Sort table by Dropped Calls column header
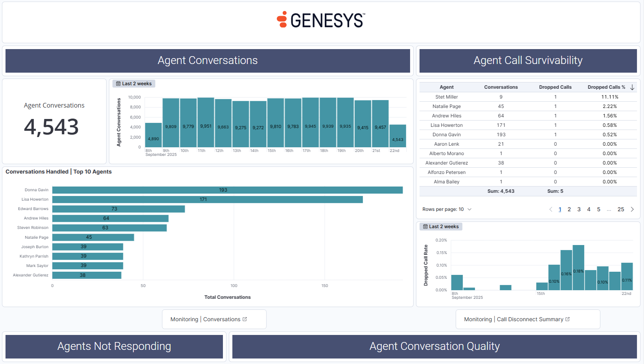The height and width of the screenshot is (364, 644). [x=555, y=87]
